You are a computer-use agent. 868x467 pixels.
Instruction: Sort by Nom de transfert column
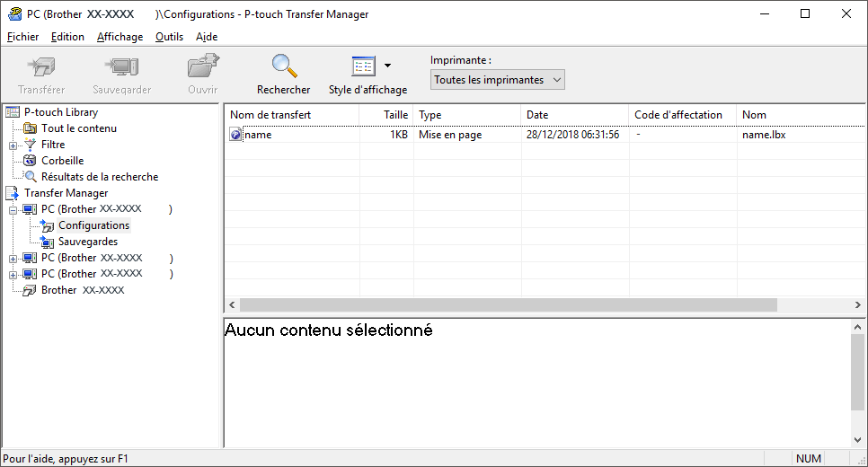coord(292,115)
